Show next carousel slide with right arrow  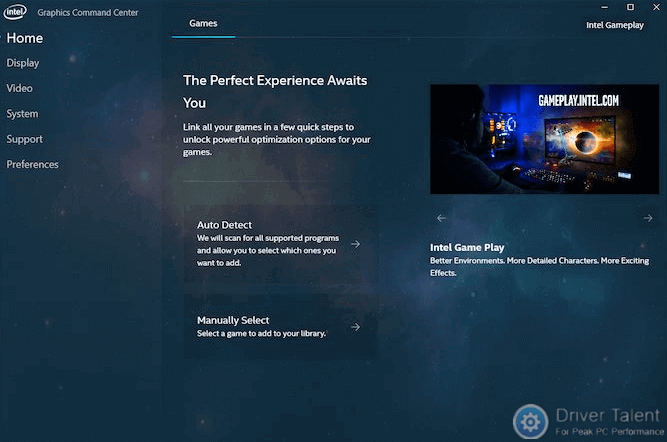tap(647, 218)
